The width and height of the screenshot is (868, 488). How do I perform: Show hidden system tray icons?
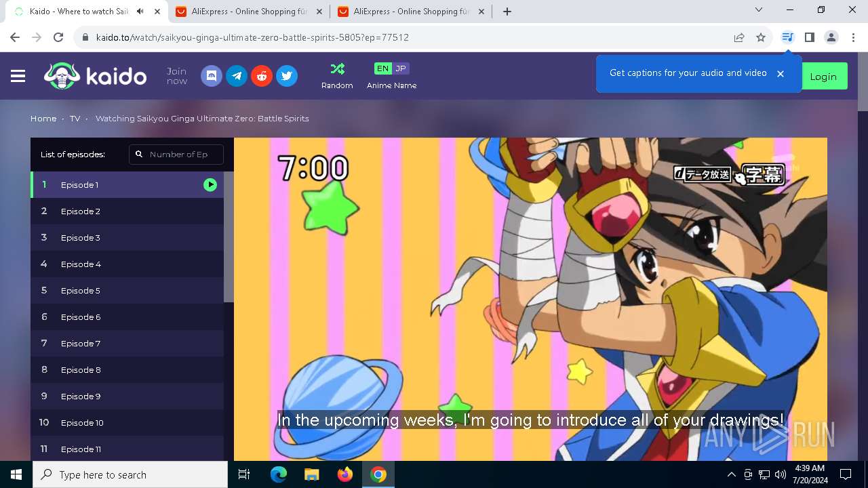point(731,474)
